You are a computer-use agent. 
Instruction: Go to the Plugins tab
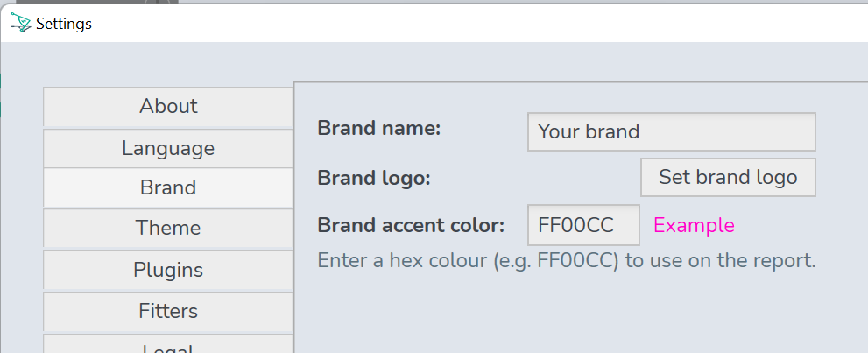coord(168,270)
